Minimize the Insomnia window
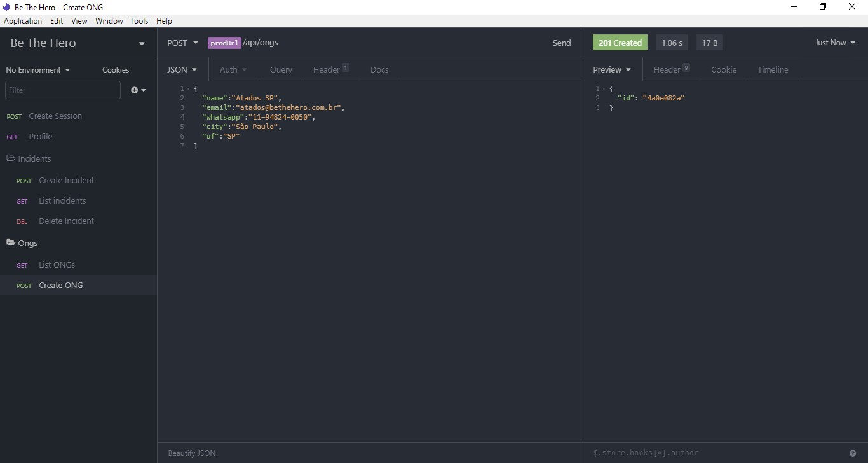This screenshot has height=463, width=868. click(794, 7)
